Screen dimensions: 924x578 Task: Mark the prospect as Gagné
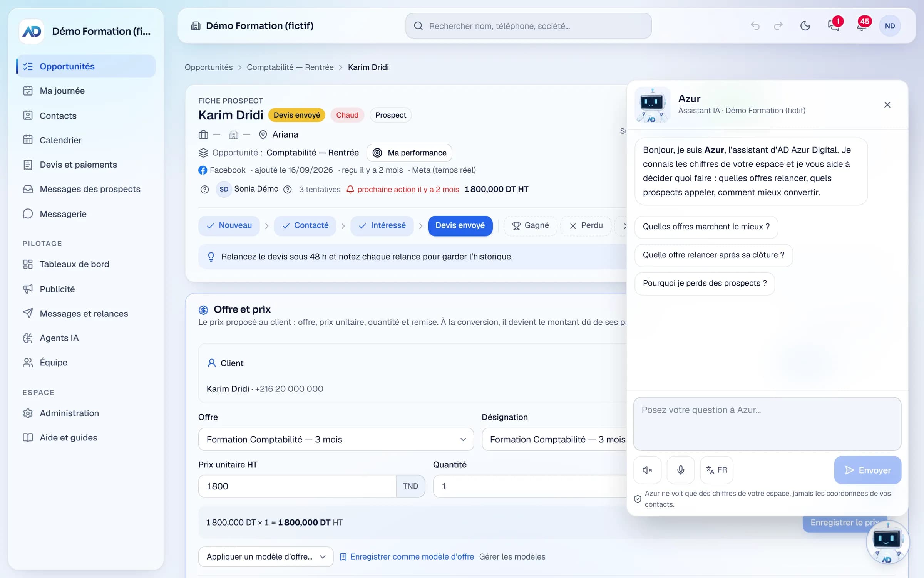[530, 225]
